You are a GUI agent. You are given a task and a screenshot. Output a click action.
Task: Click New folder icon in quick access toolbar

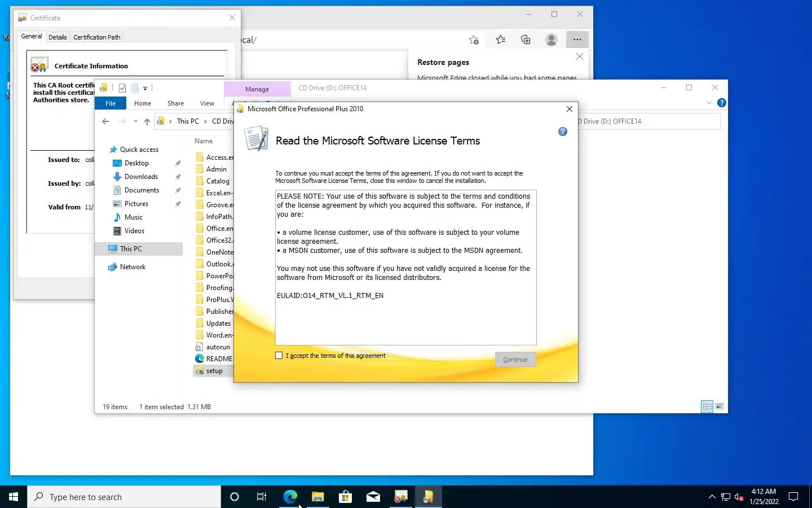135,88
